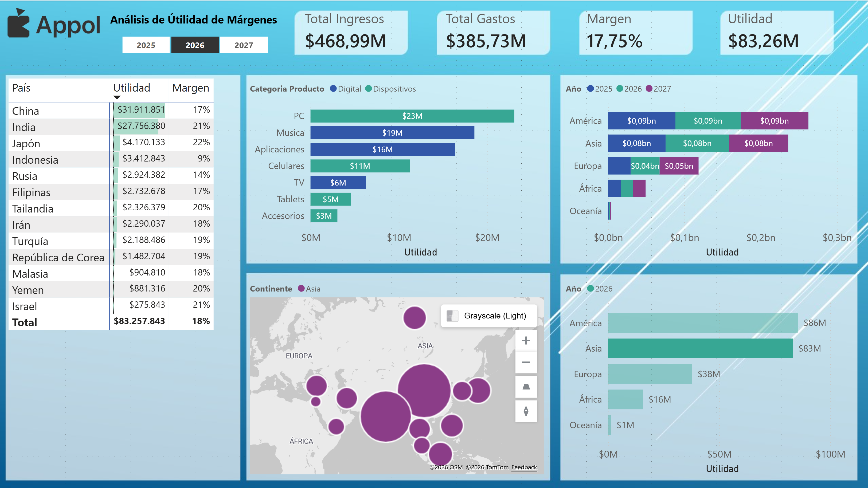Click the map tilt pitch button

(526, 387)
